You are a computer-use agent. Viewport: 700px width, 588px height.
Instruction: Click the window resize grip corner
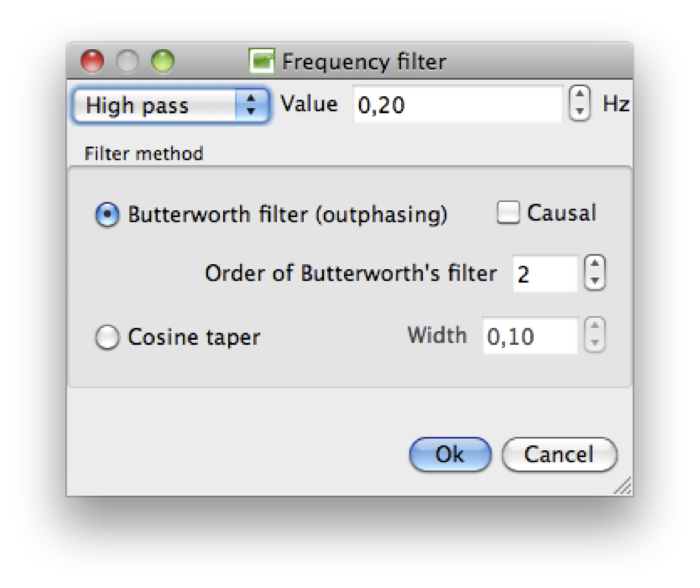click(x=623, y=486)
